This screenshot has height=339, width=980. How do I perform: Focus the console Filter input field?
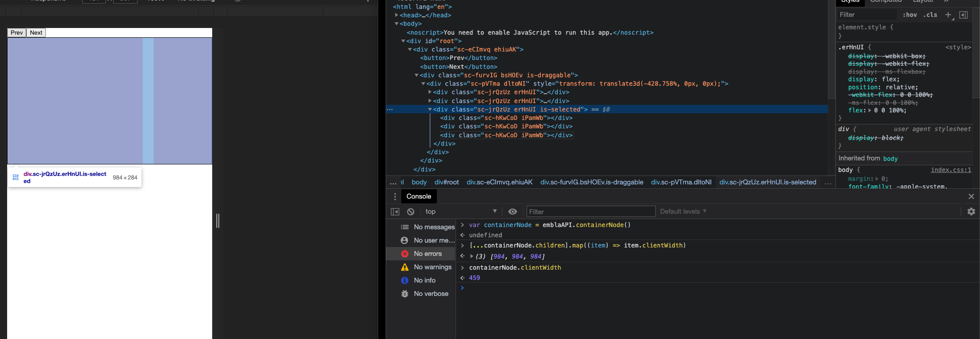(591, 211)
